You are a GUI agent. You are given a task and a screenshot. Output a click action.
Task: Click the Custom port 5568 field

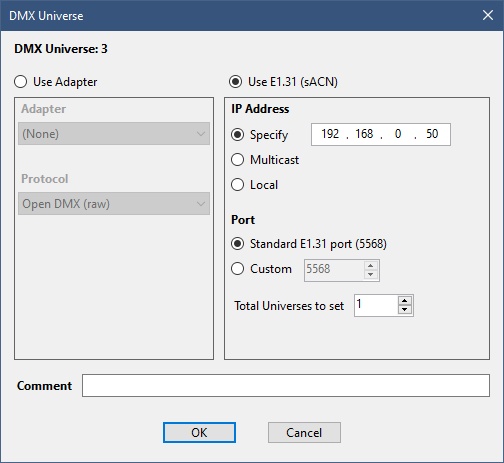334,270
